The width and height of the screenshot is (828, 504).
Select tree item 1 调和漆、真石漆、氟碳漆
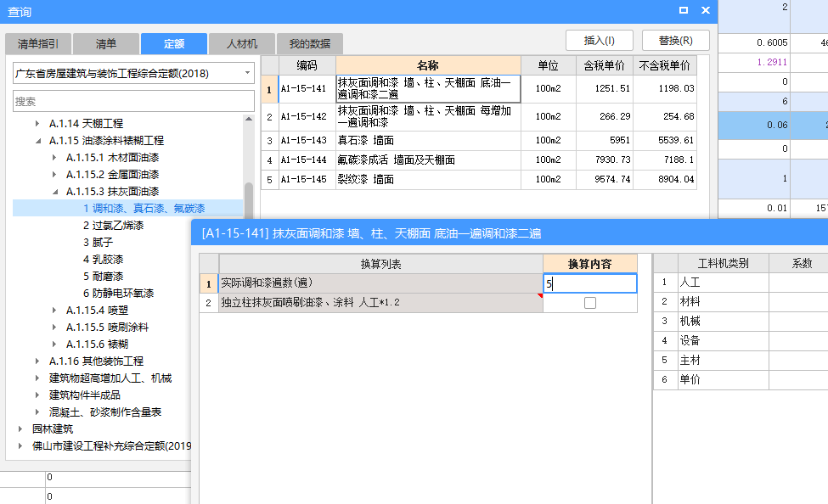click(x=144, y=209)
